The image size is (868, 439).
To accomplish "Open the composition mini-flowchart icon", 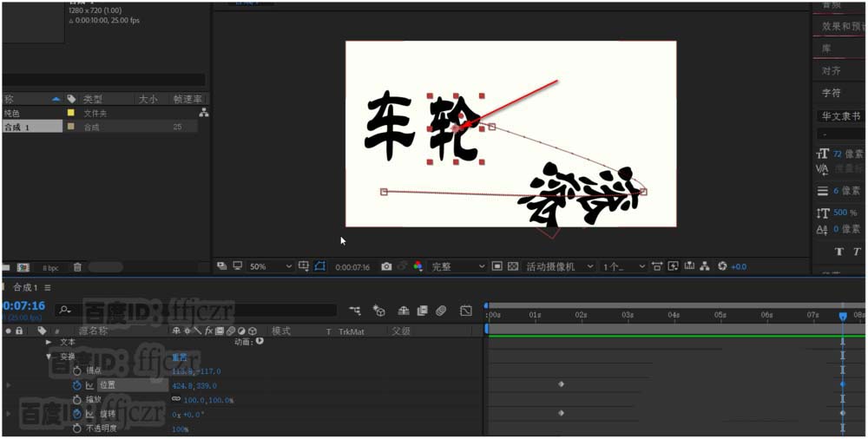I will [x=355, y=311].
